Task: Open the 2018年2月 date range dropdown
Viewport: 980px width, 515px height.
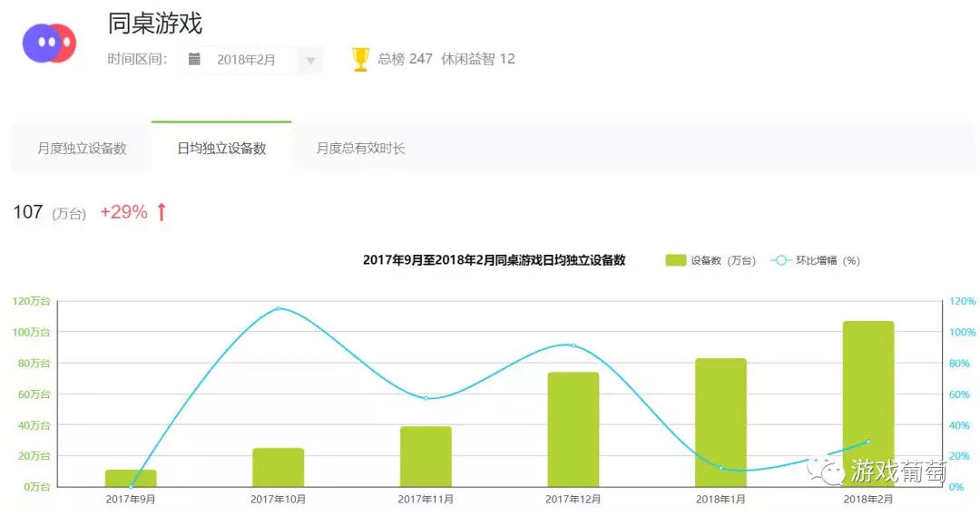Action: coord(251,60)
